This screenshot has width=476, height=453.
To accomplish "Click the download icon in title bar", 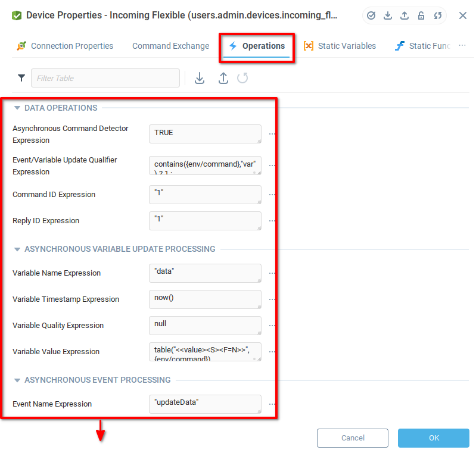I will tap(388, 15).
